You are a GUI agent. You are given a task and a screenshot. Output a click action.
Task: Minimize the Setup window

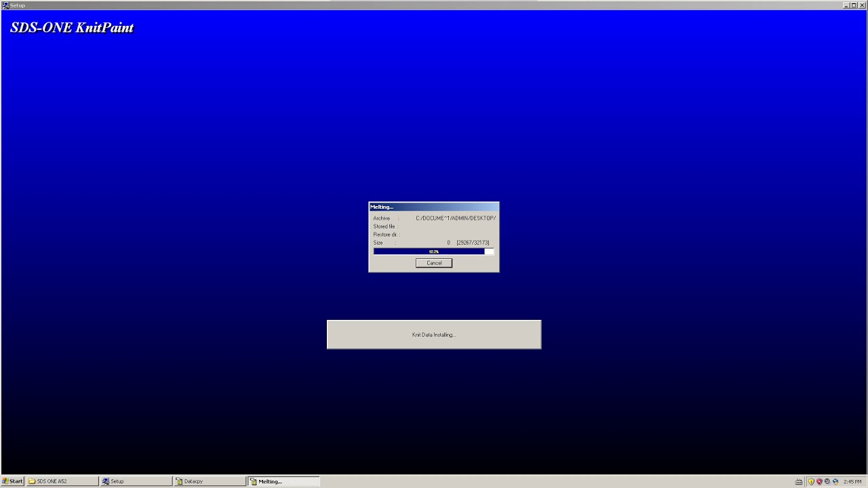(847, 5)
